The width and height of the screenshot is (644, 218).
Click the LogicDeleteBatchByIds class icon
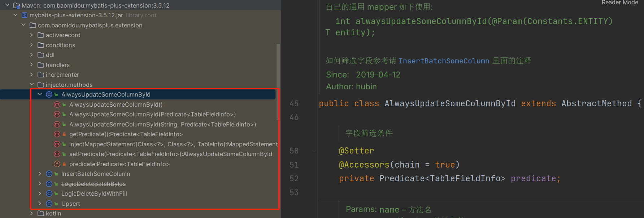[49, 184]
